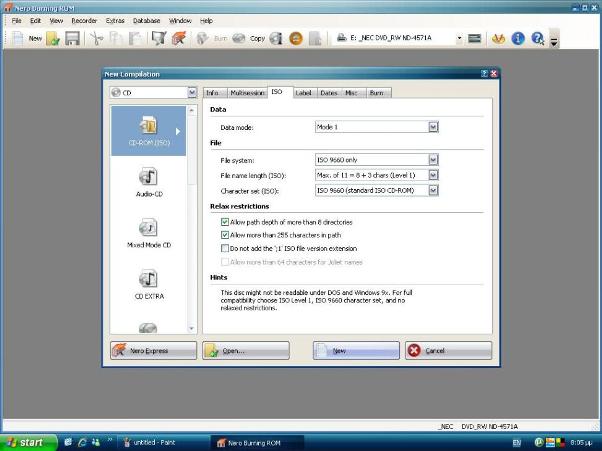The width and height of the screenshot is (602, 451).
Task: Toggle Allow path depth of more than 8 directories
Action: (225, 222)
